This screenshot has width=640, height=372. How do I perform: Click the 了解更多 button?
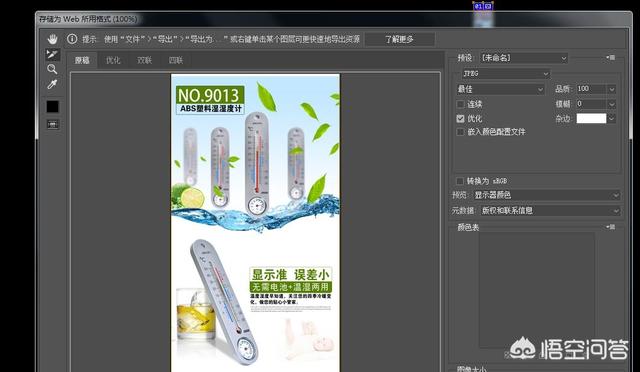click(x=400, y=39)
